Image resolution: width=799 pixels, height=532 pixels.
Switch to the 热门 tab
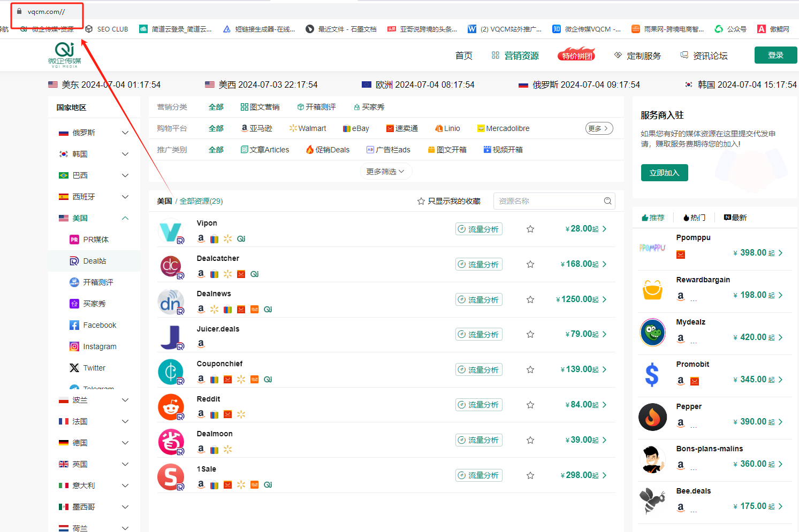coord(694,218)
